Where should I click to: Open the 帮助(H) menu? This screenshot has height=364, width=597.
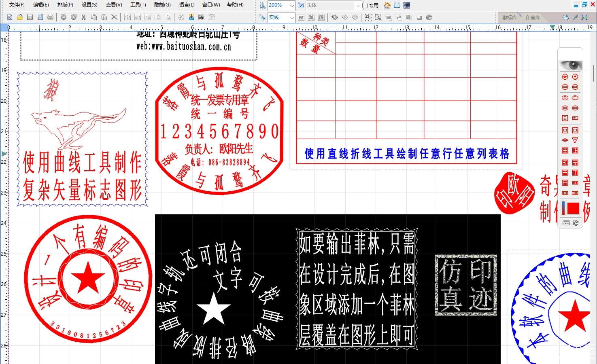click(x=235, y=5)
